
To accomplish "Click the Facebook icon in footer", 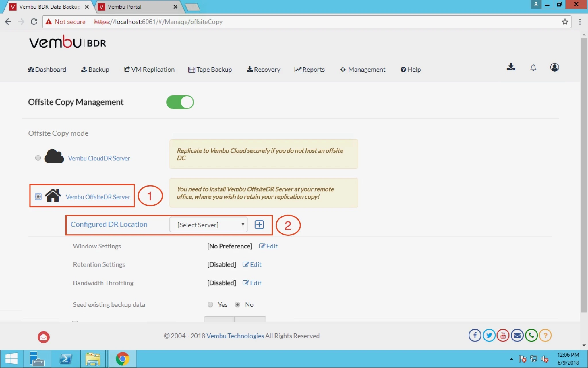I will click(x=475, y=336).
